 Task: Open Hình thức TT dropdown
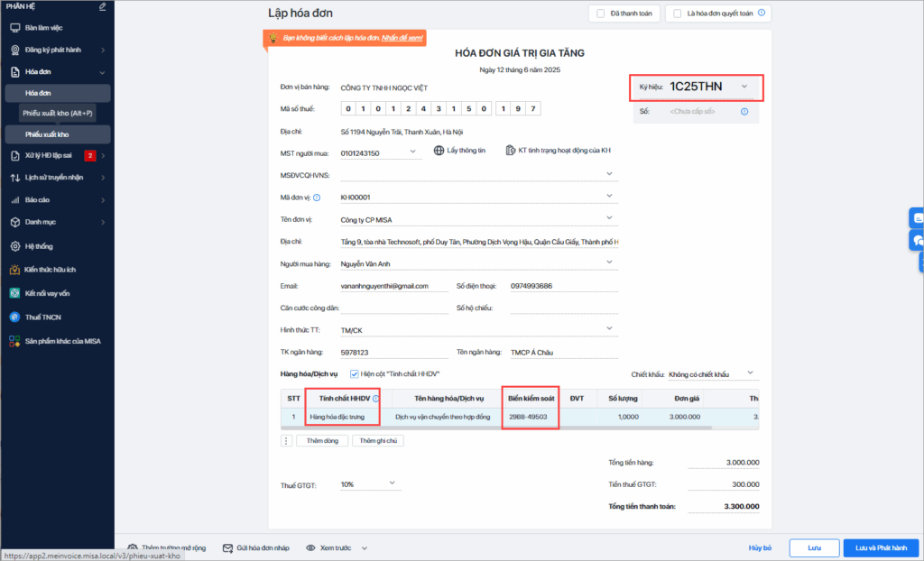click(x=609, y=328)
